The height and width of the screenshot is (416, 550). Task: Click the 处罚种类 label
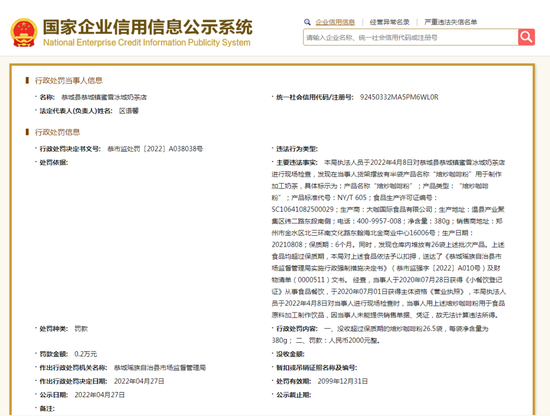coord(54,329)
